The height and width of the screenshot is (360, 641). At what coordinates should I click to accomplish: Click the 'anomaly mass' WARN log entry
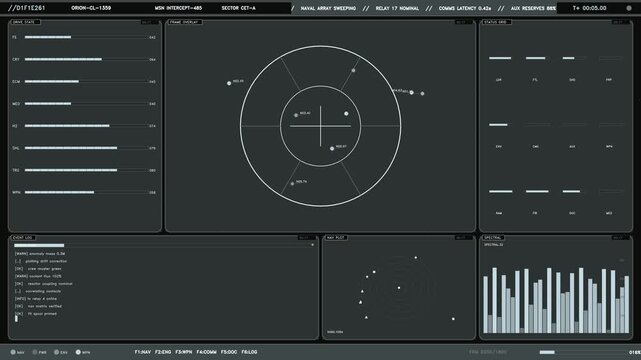[40, 254]
